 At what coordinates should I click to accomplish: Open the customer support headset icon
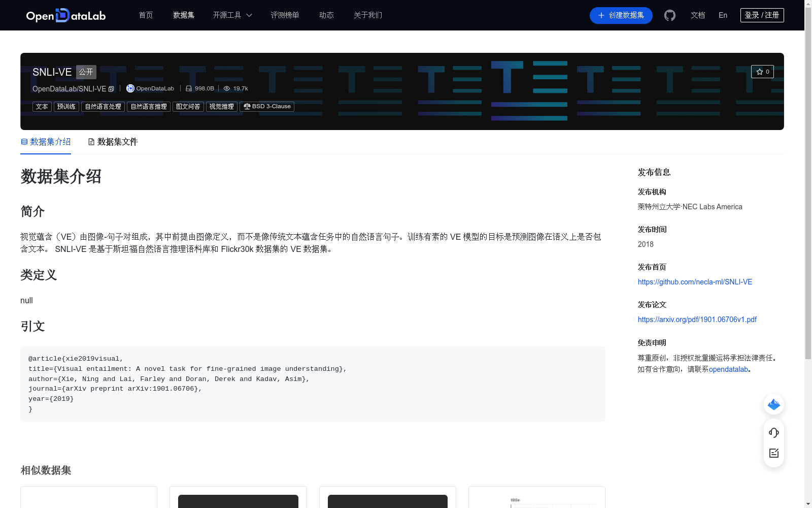coord(774,433)
